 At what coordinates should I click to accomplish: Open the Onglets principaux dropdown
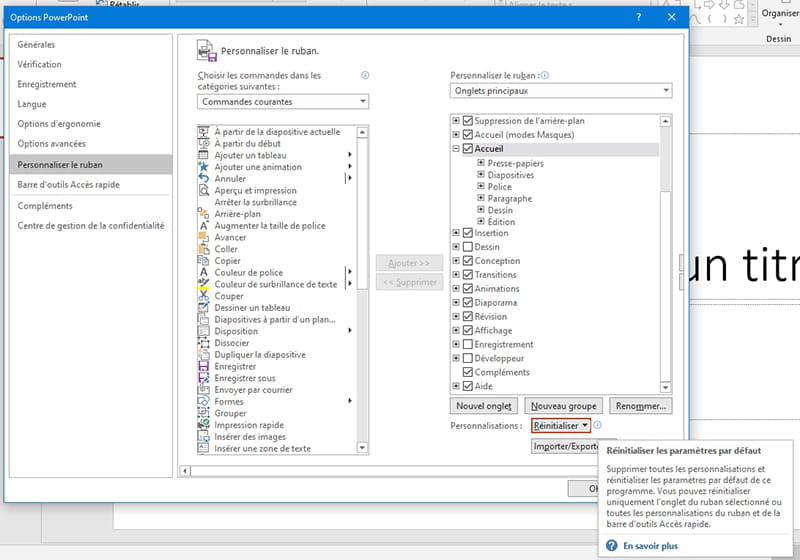561,91
